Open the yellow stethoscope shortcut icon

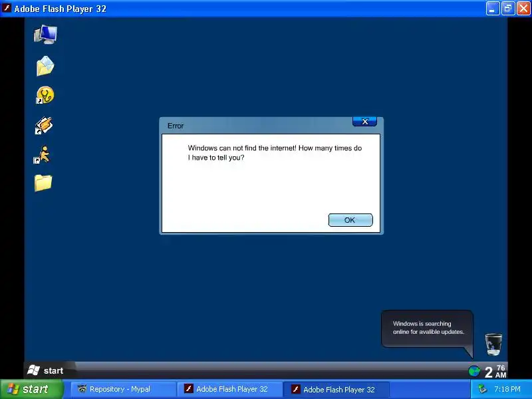pos(45,95)
